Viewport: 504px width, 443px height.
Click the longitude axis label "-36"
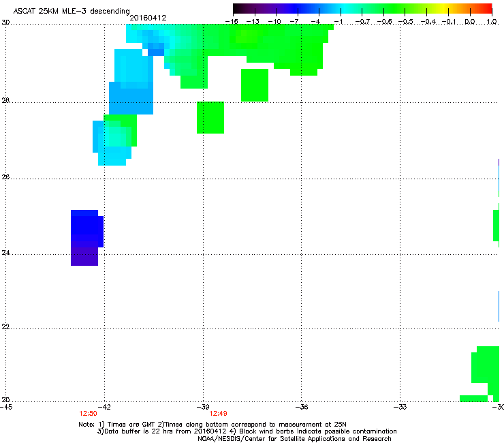302,407
